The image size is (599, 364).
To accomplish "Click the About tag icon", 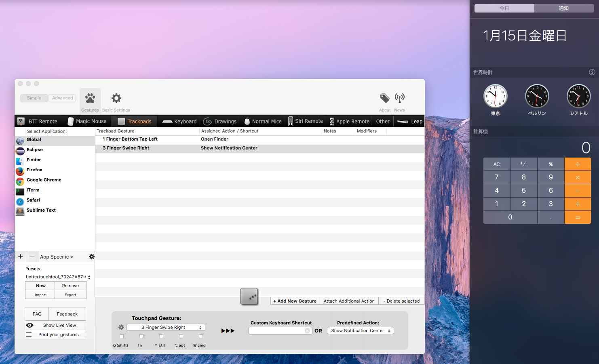I will 384,98.
